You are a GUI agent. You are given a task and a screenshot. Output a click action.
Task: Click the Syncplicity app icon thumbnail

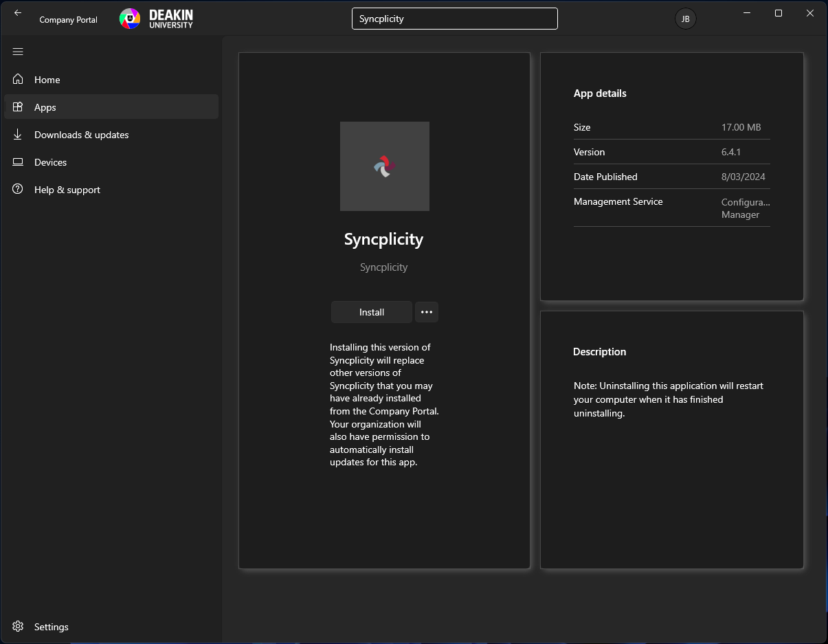tap(384, 166)
